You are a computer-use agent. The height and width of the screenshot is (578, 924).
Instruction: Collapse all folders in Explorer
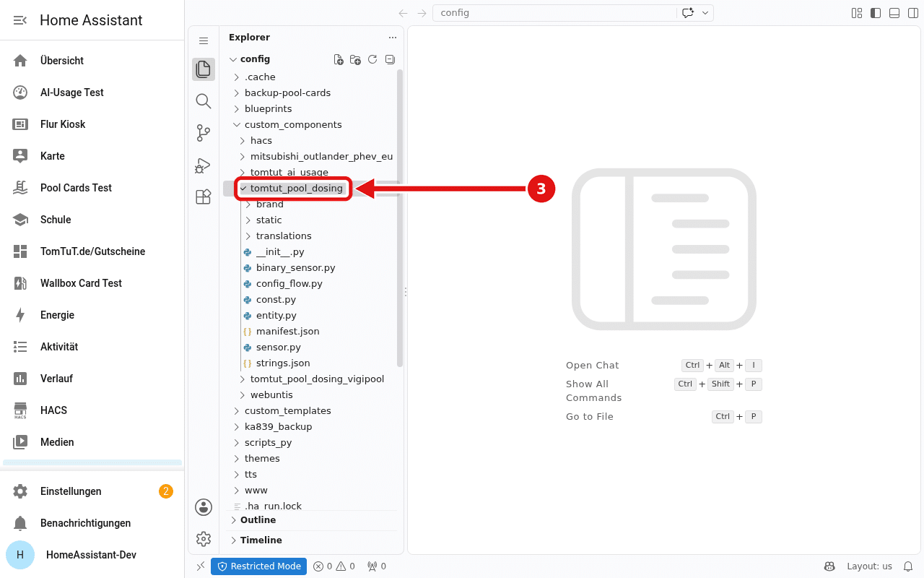click(390, 59)
